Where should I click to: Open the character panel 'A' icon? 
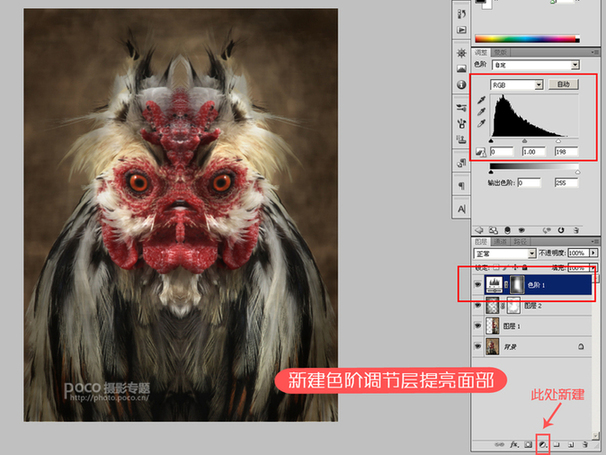point(460,209)
